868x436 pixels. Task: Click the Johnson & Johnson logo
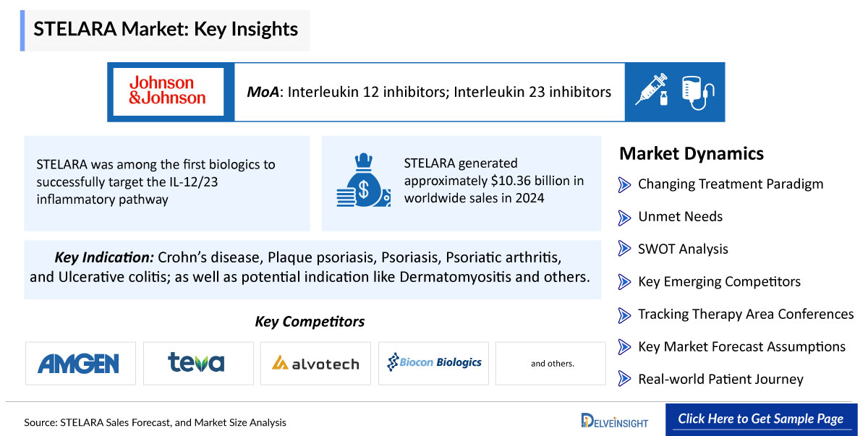tap(168, 92)
